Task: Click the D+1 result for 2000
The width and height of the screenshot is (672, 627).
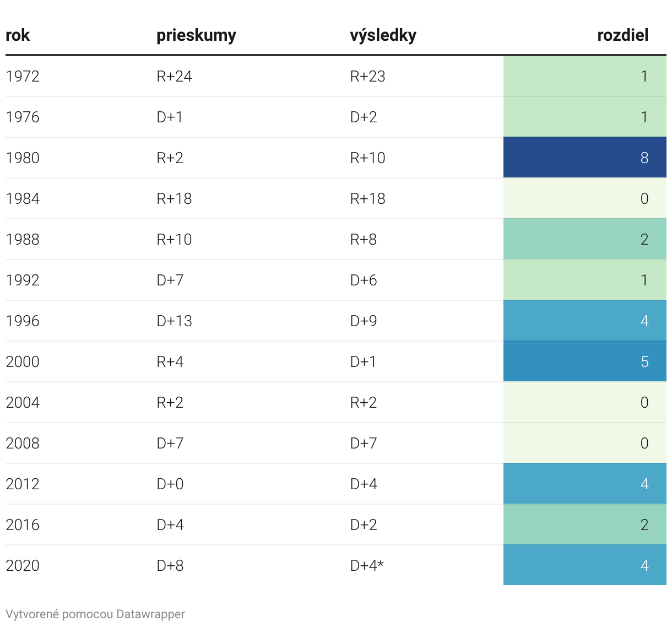Action: pyautogui.click(x=363, y=361)
